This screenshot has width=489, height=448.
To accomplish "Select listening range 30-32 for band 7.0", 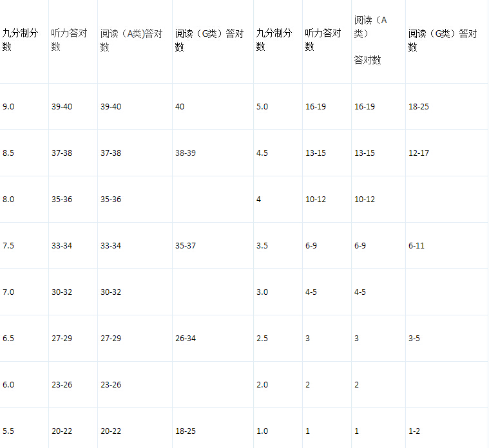I will tap(62, 292).
